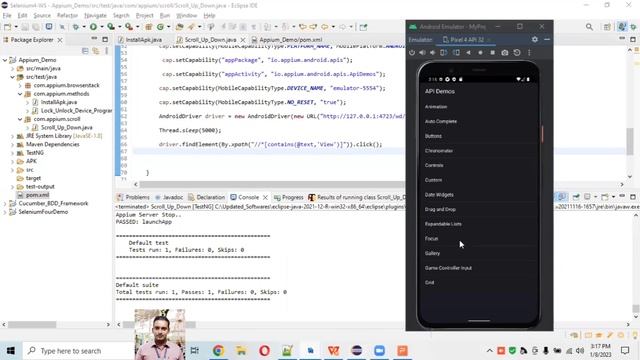
Task: Collapse Appium_Demo project node
Action: point(5,60)
